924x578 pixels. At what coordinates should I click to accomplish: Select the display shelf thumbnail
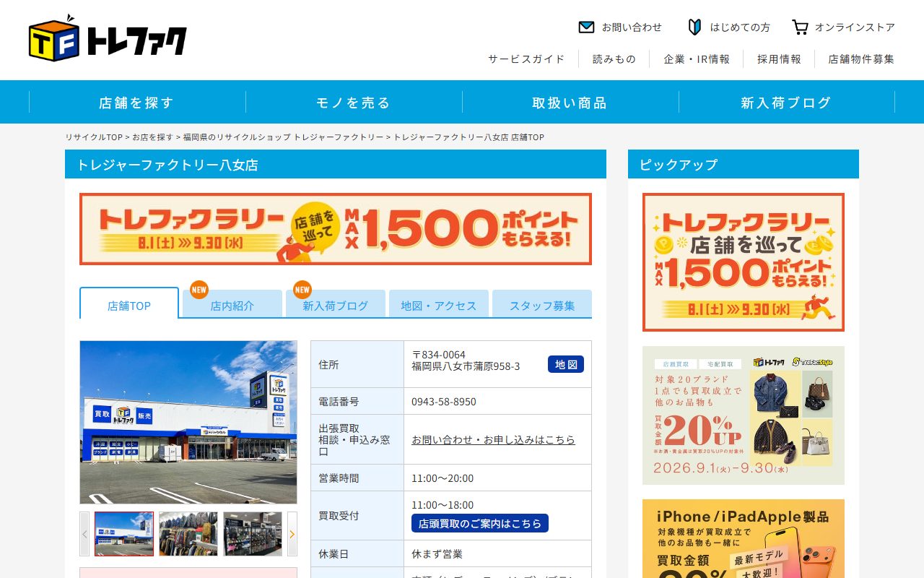[253, 534]
